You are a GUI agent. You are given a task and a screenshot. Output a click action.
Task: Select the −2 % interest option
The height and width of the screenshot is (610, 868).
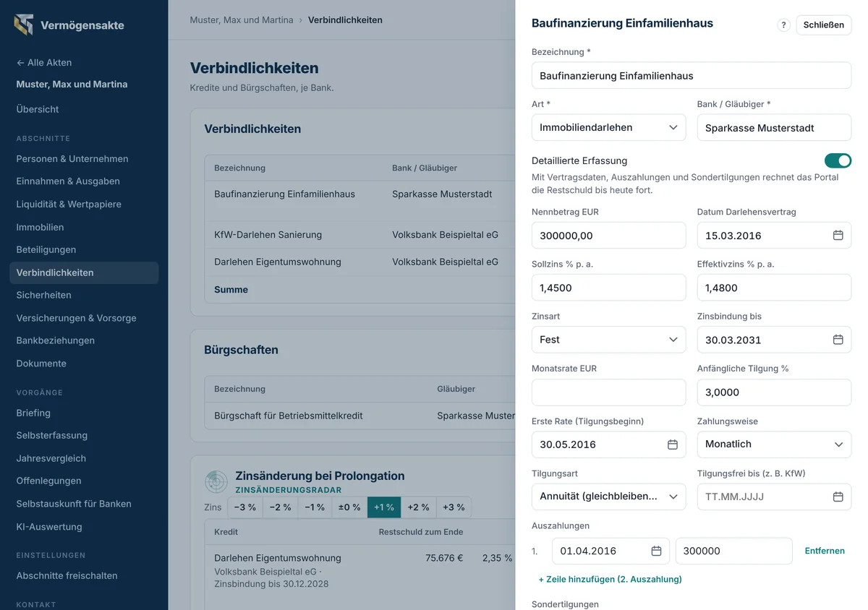pos(280,507)
